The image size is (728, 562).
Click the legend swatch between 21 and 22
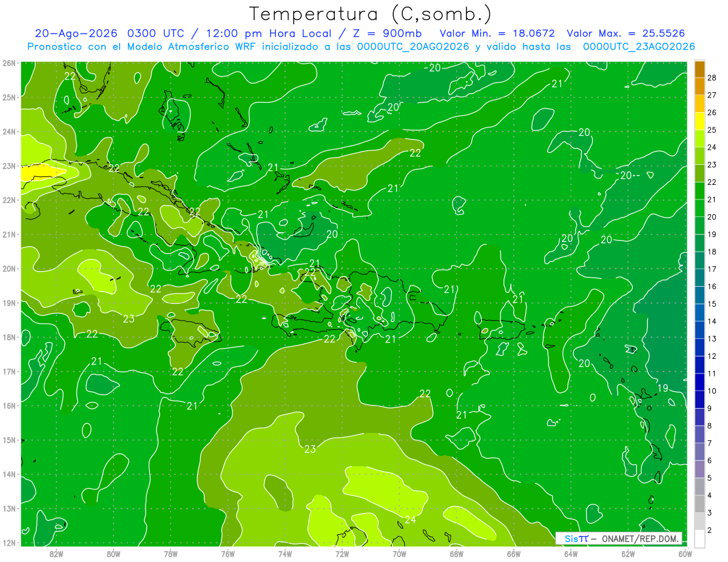(700, 190)
